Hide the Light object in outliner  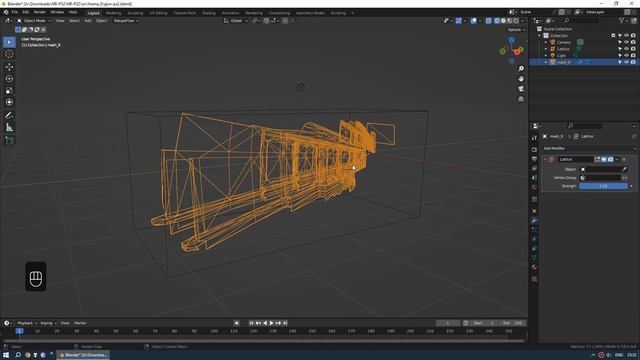click(627, 55)
